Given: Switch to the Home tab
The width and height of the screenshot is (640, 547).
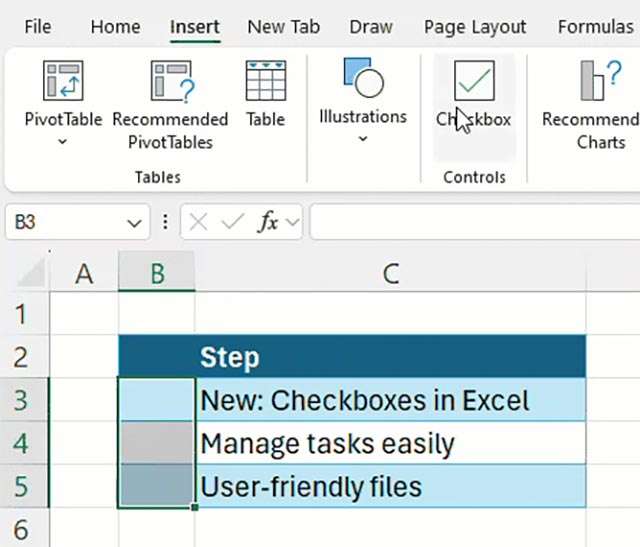Looking at the screenshot, I should [116, 27].
